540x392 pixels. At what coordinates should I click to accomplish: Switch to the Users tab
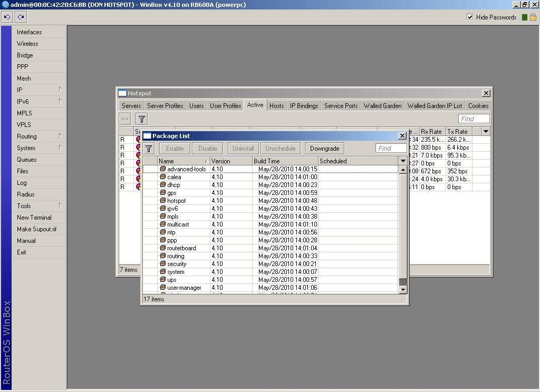196,106
